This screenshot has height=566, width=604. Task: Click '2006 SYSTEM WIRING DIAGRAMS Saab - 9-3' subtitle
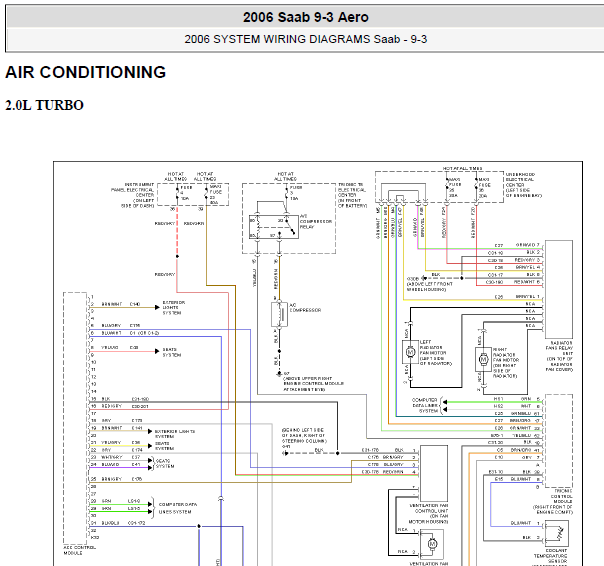(x=305, y=39)
